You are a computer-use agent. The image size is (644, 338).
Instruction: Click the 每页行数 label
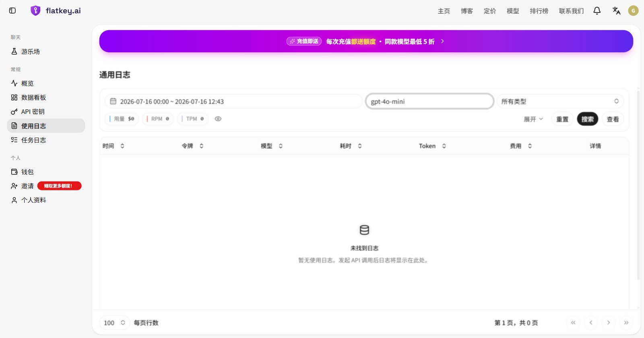(x=146, y=323)
